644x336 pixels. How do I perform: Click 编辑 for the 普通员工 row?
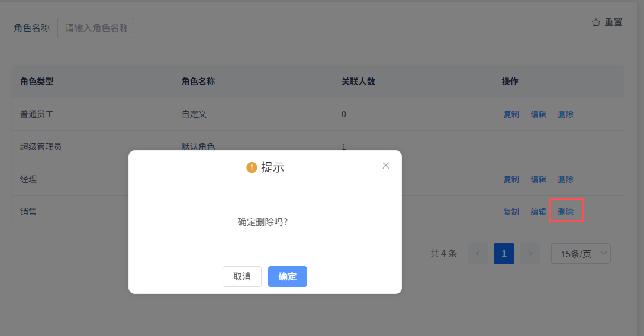[x=538, y=114]
